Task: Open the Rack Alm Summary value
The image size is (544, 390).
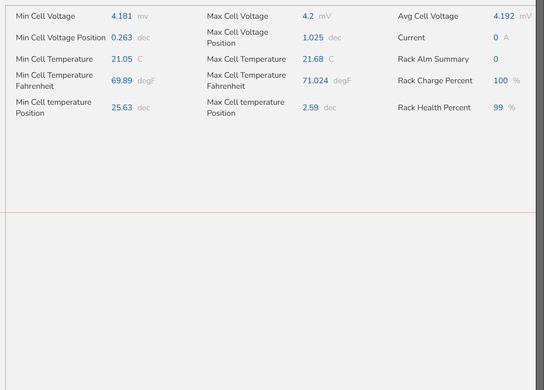Action: (496, 59)
